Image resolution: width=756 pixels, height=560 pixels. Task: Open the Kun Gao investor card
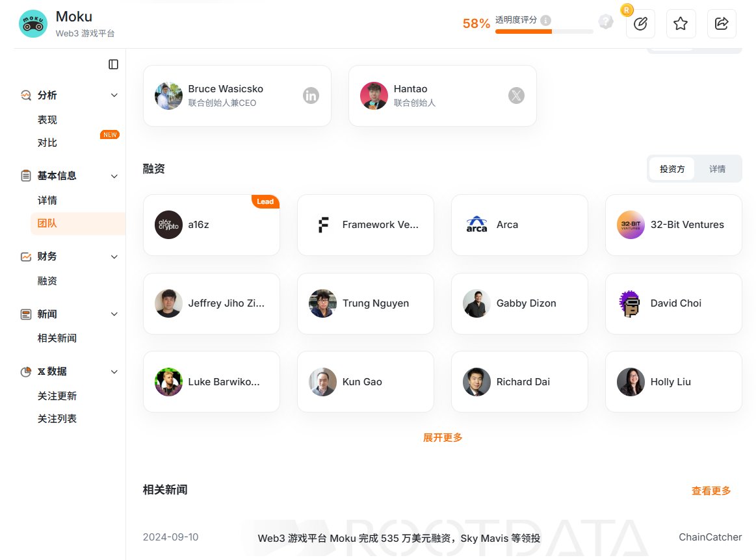pos(365,382)
